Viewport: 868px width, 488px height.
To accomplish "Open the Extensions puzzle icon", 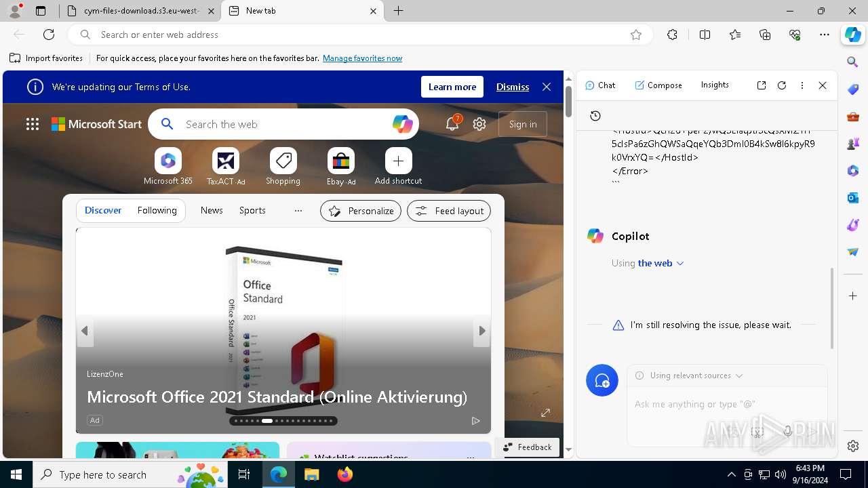I will pyautogui.click(x=672, y=35).
